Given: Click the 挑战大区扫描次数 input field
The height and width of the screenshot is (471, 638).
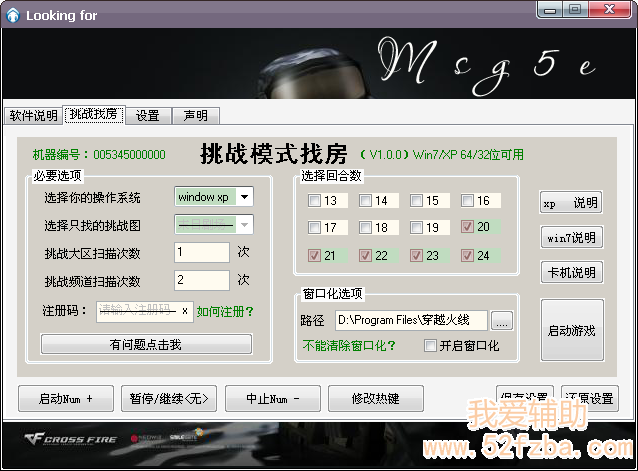Looking at the screenshot, I should click(202, 252).
